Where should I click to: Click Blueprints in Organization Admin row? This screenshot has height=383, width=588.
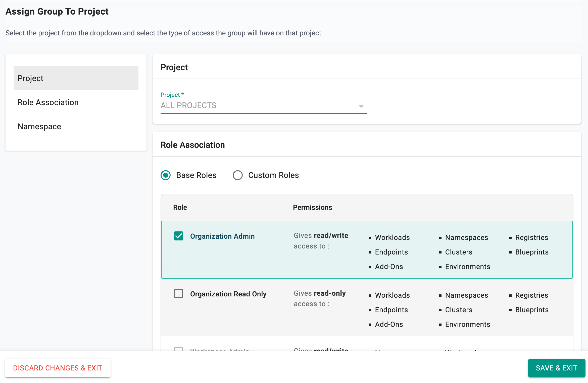532,252
